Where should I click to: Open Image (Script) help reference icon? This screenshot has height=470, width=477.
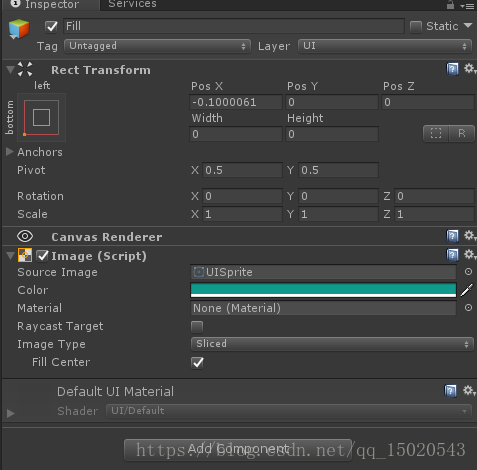pos(452,255)
